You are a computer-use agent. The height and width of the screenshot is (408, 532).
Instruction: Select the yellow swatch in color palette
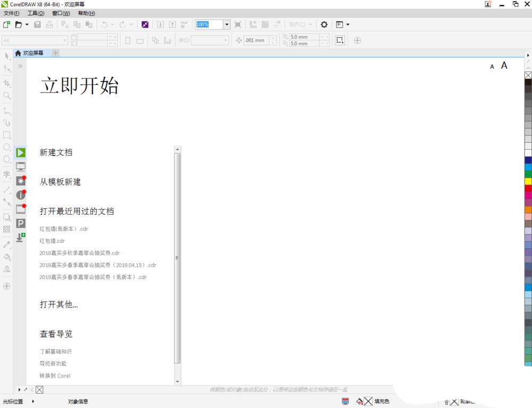[x=528, y=181]
